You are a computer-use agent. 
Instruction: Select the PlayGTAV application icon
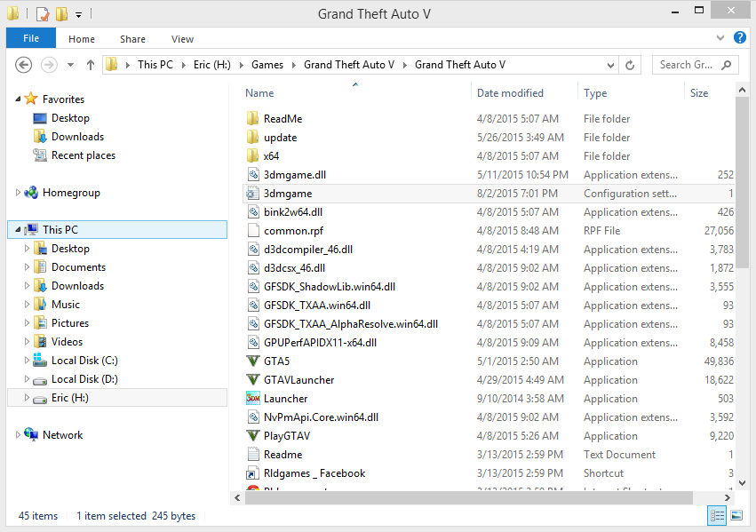(x=252, y=435)
